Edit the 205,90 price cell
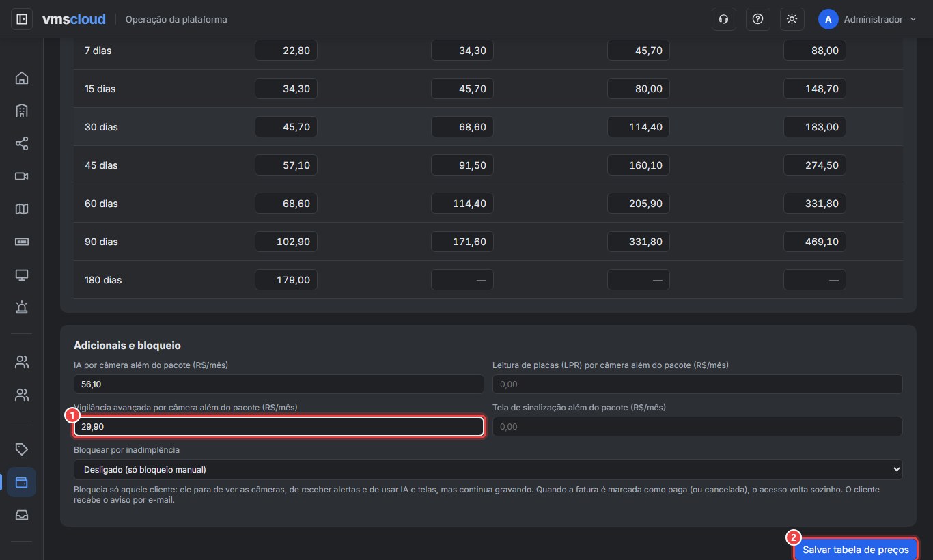 click(638, 204)
